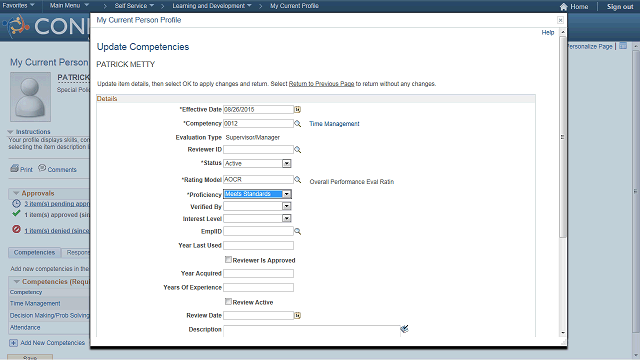Viewport: 640px width, 360px height.
Task: Click Competency lookup magnifier icon
Action: [298, 124]
